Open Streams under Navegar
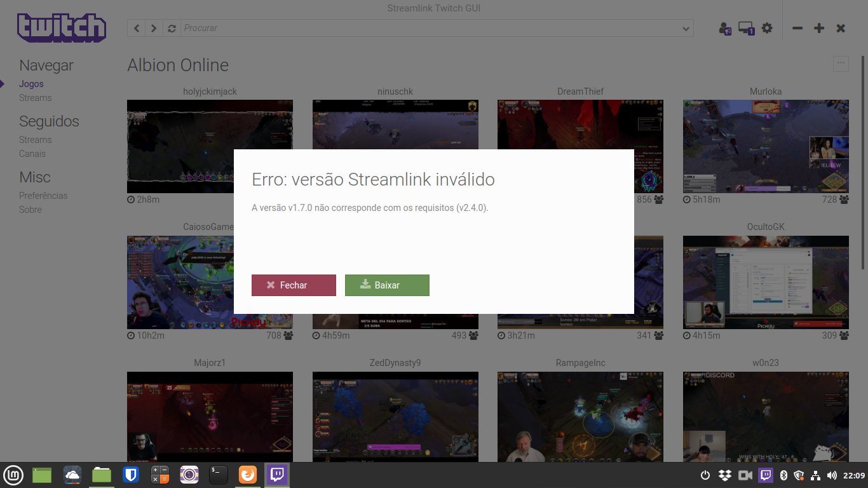868x488 pixels. (x=35, y=98)
